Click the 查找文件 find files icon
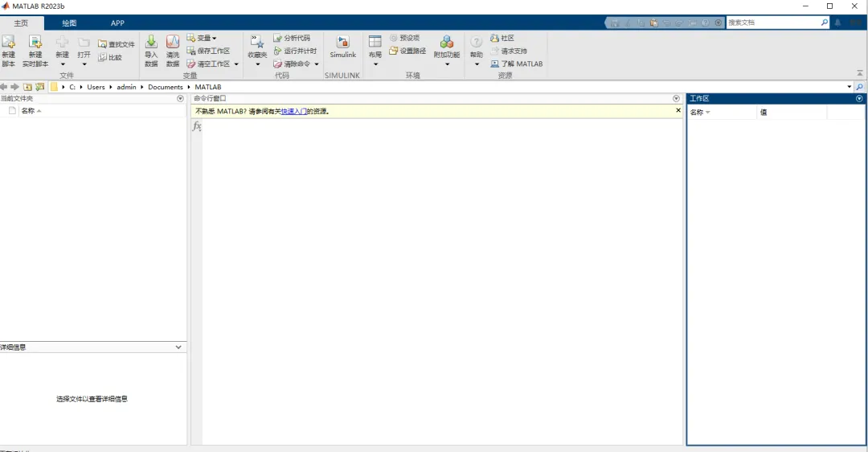 [102, 44]
